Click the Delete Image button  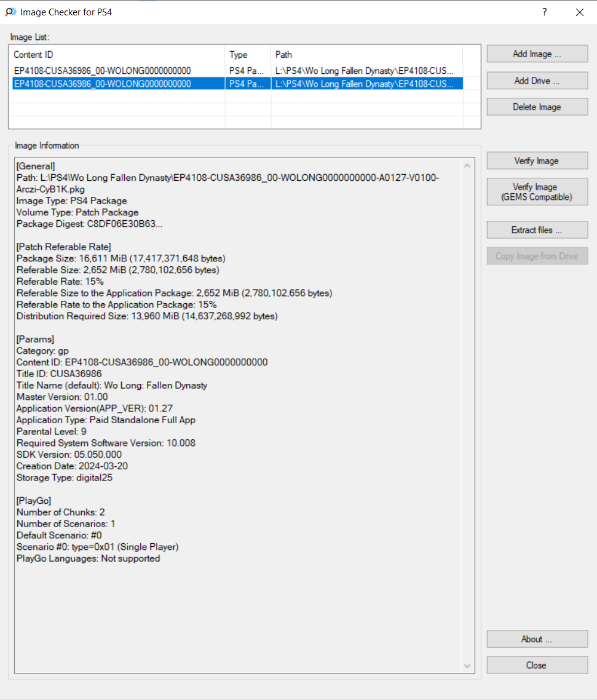tap(537, 107)
